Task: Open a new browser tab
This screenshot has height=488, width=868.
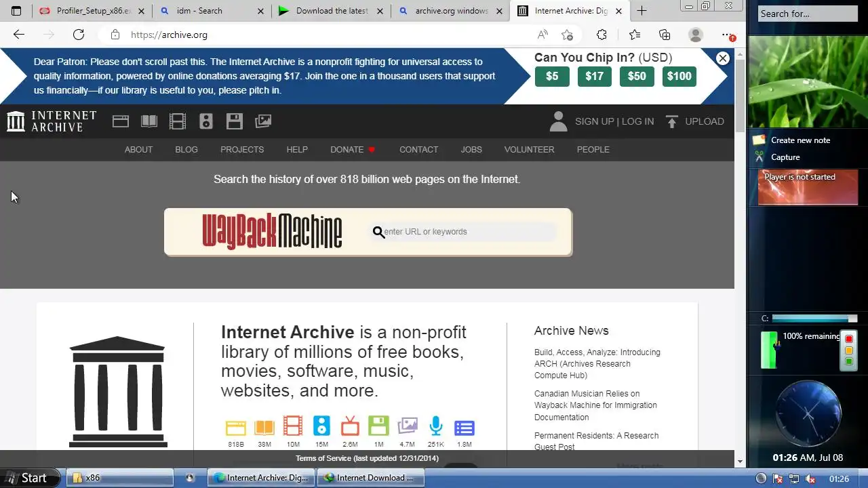Action: pos(642,11)
